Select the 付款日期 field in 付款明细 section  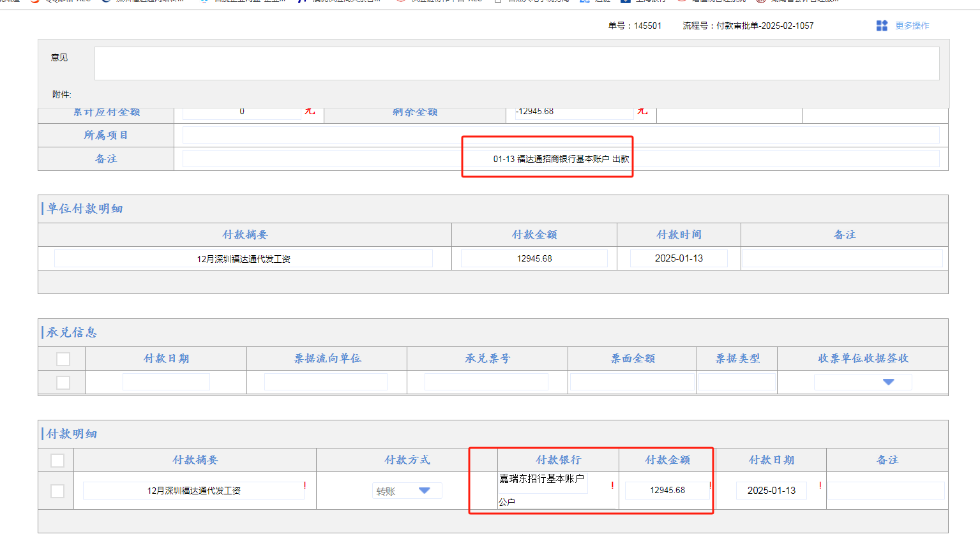pos(771,491)
